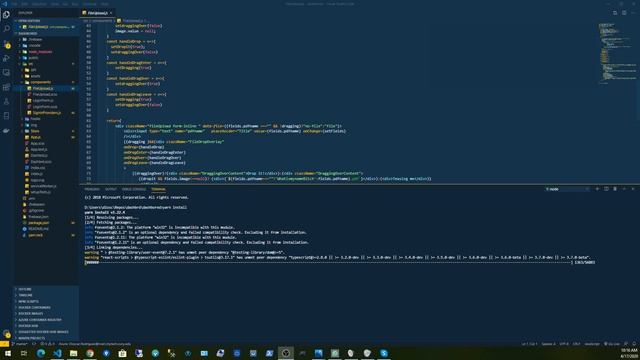Screen dimensions: 640x360
Task: Open File Explorer from the taskbar
Action: 73,353
